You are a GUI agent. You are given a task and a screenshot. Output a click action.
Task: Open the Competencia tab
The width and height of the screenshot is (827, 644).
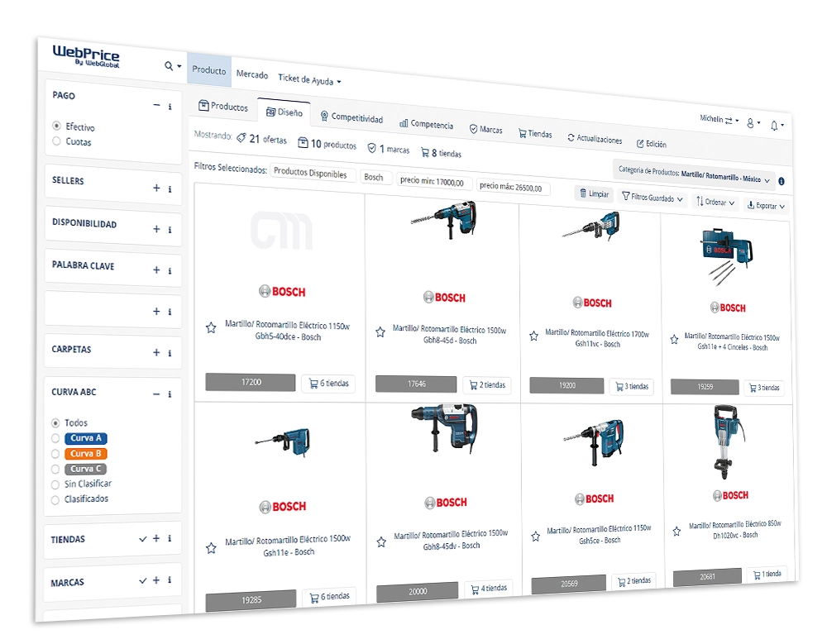[x=426, y=124]
